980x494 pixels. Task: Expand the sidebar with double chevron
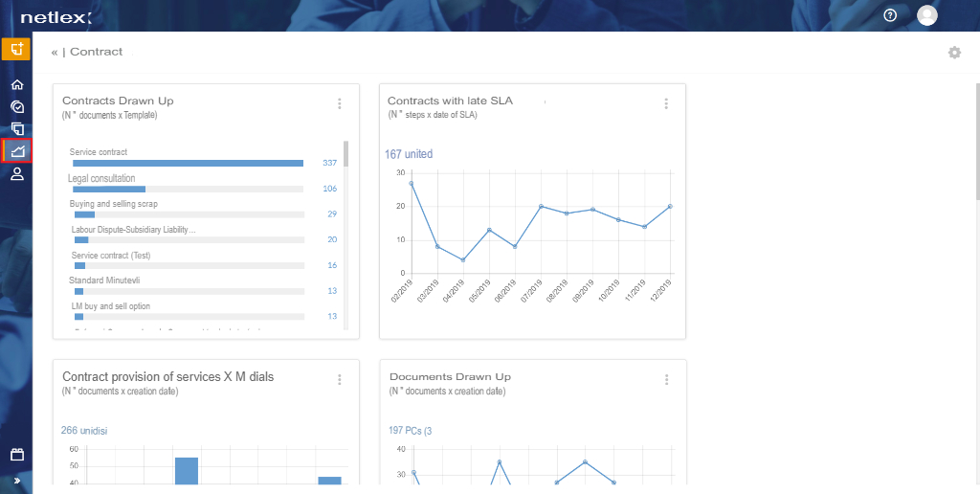coord(17,481)
